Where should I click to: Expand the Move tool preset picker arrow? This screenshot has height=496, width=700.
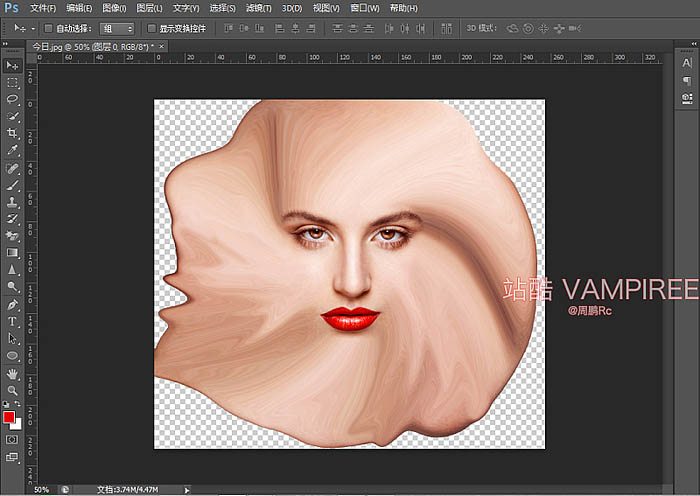tap(32, 28)
